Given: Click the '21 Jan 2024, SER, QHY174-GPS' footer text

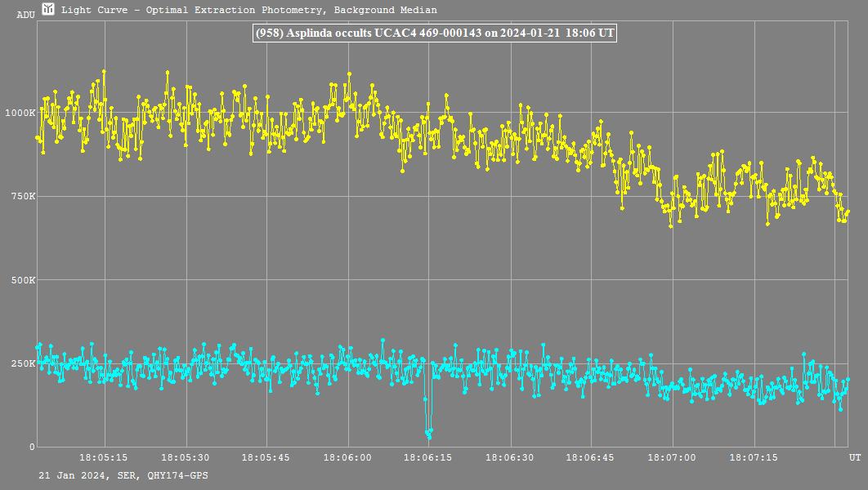Looking at the screenshot, I should (x=123, y=474).
